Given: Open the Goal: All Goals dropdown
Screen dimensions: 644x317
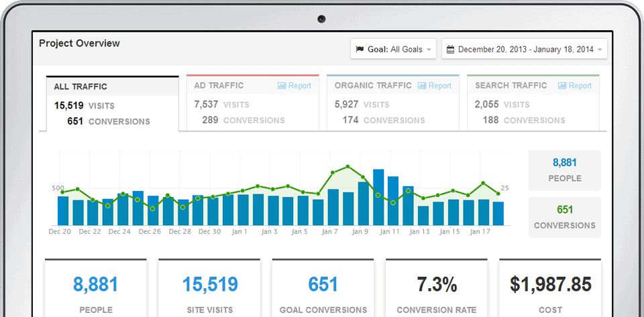Looking at the screenshot, I should point(393,49).
